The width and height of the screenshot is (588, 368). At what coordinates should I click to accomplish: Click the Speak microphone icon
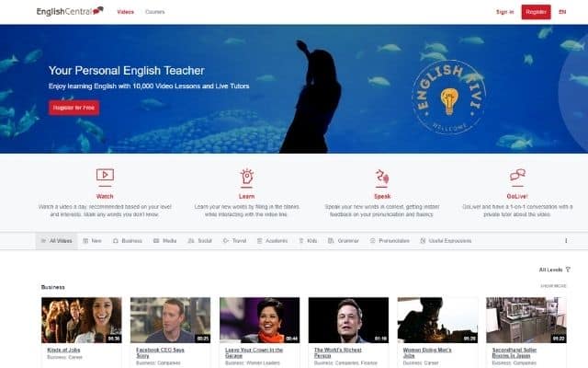pos(382,176)
